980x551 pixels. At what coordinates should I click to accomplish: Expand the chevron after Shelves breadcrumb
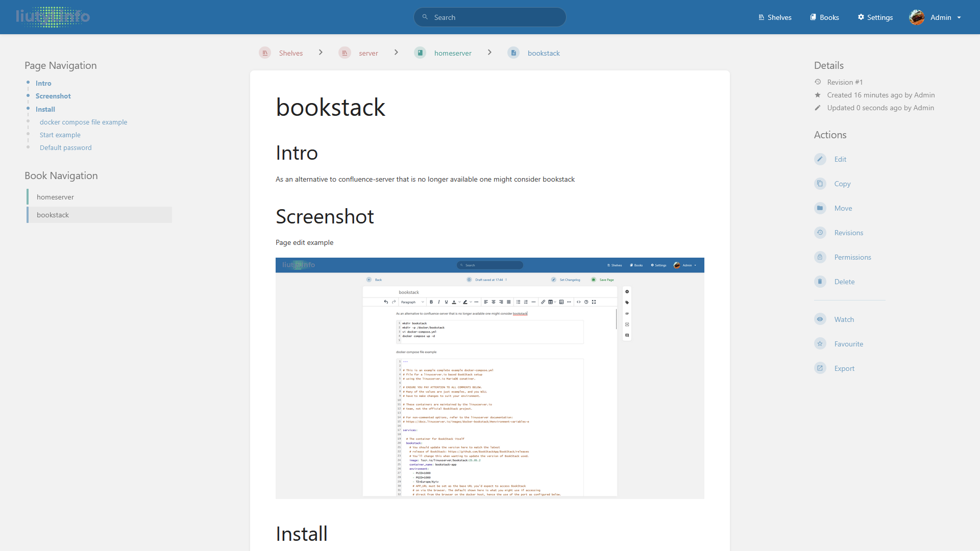click(321, 53)
